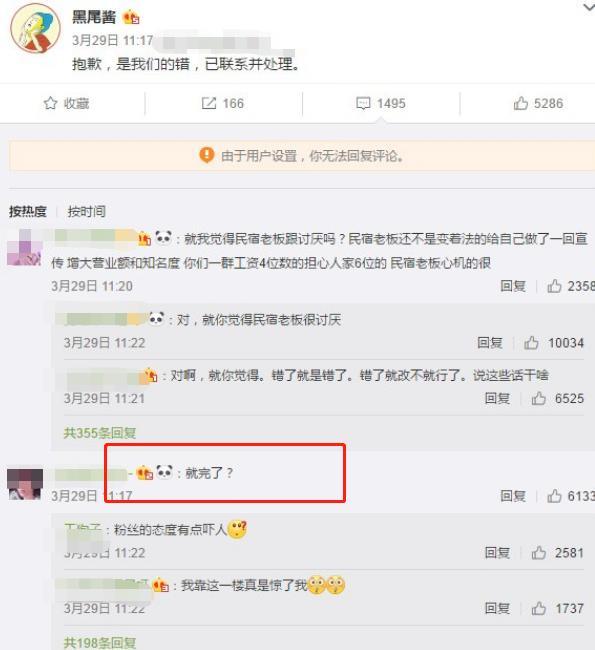Expand the 共198条回复 replies
This screenshot has height=650, width=595.
[100, 643]
